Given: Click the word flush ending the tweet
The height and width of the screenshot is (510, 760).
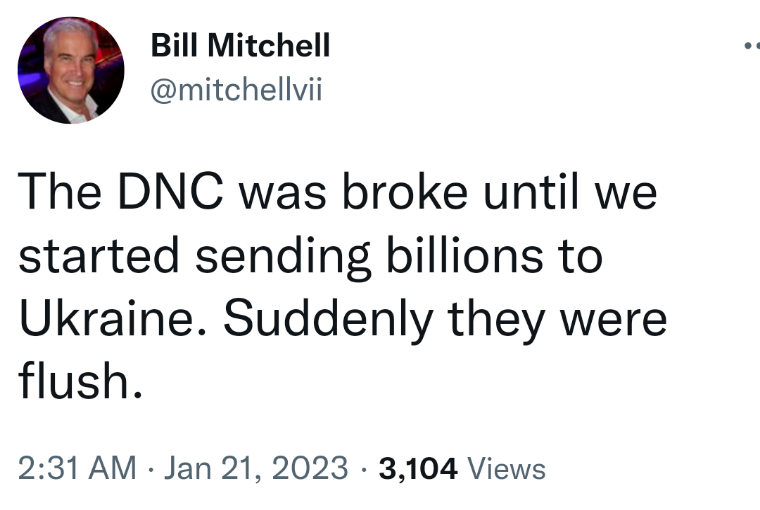Looking at the screenshot, I should 80,381.
